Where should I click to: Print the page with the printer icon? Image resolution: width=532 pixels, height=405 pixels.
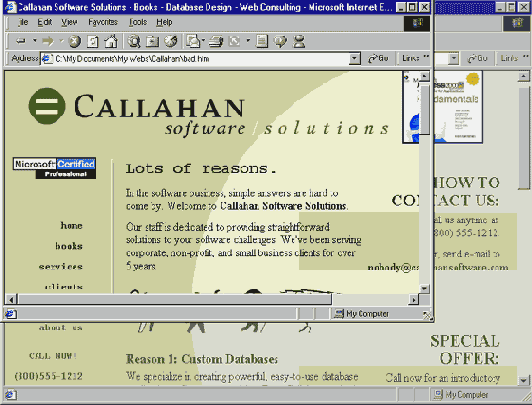coord(216,41)
